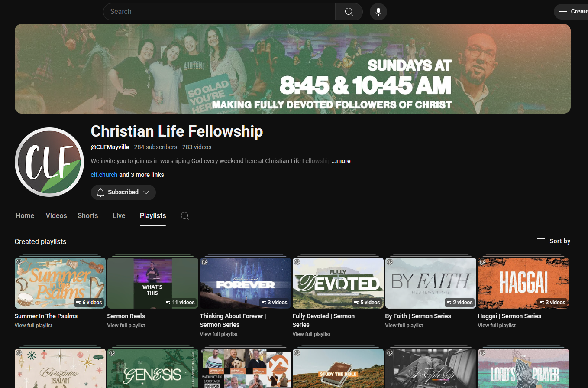The height and width of the screenshot is (388, 588).
Task: Expand channel description with ...more
Action: (x=341, y=161)
